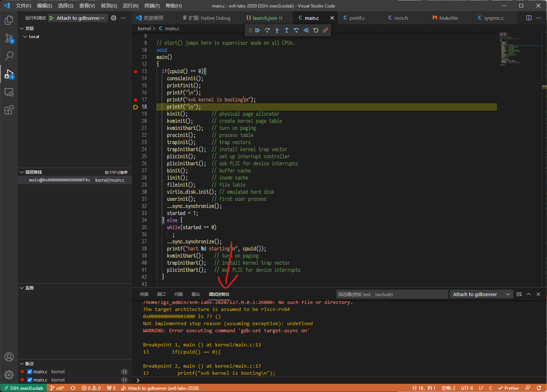Open the Source Control icon in activity bar

[x=9, y=38]
